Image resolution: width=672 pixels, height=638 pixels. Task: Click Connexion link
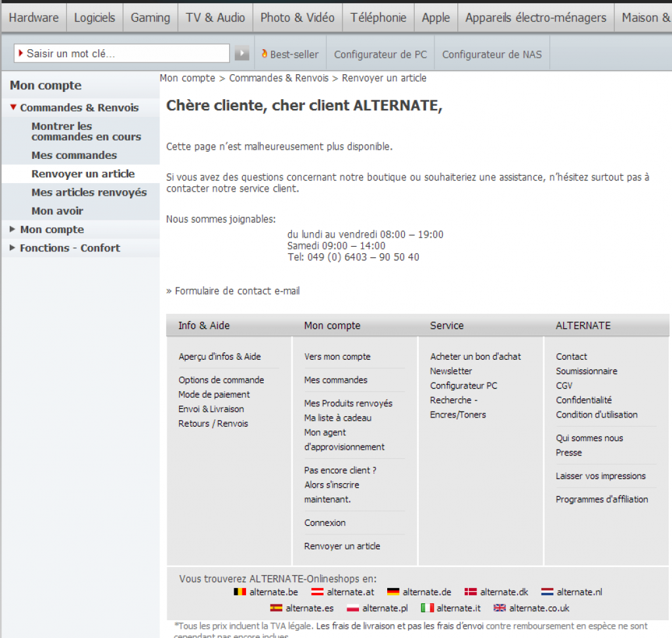click(325, 522)
